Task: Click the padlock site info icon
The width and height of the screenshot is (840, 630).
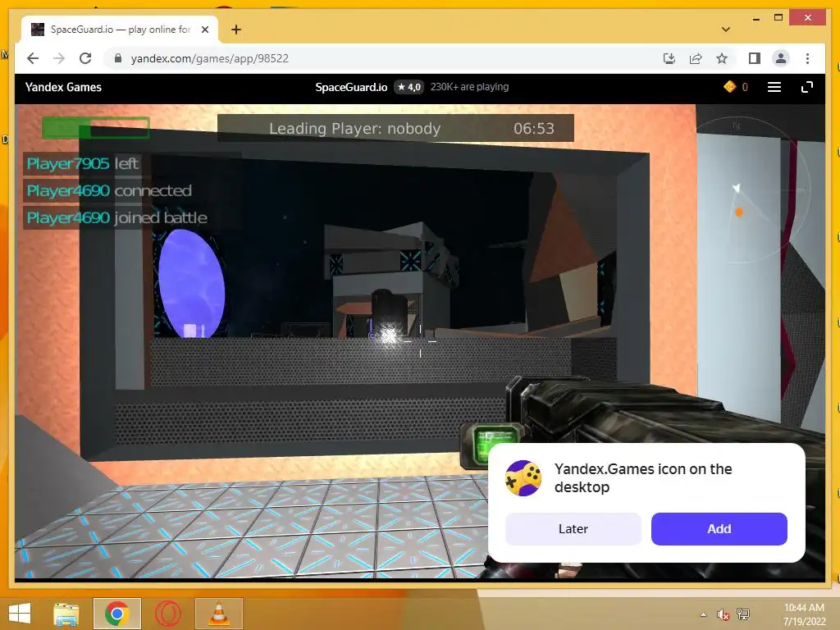Action: click(118, 58)
